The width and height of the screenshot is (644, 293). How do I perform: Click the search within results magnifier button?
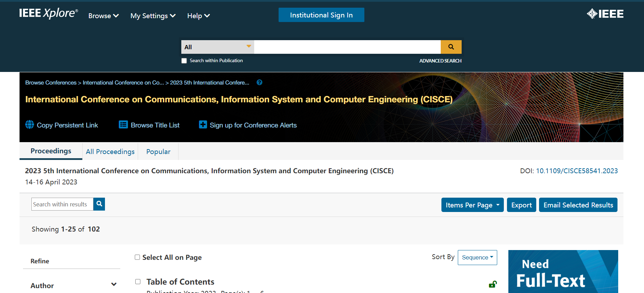[x=99, y=204]
